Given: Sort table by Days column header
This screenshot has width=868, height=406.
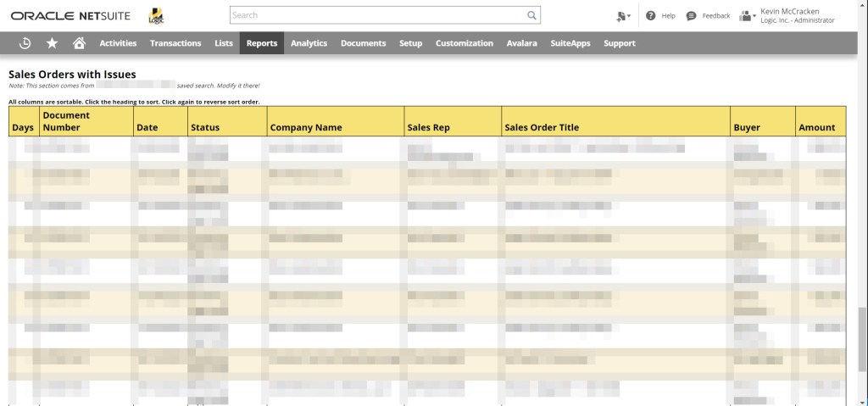Looking at the screenshot, I should point(23,127).
